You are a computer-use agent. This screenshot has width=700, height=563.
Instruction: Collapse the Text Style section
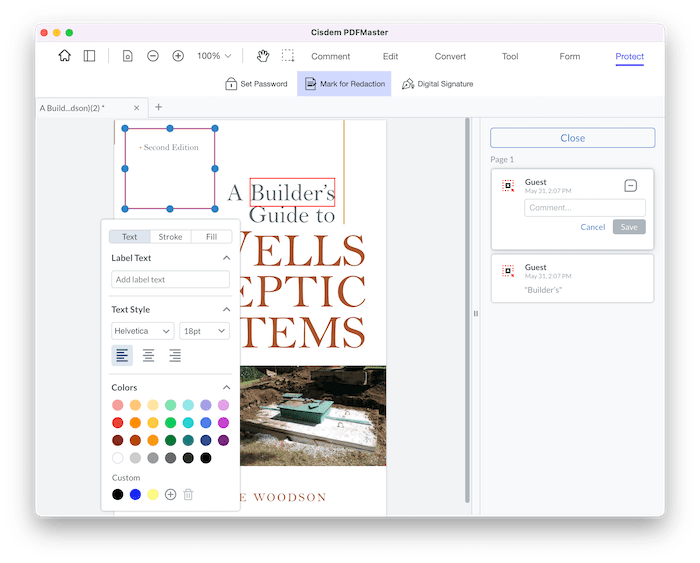(x=227, y=309)
